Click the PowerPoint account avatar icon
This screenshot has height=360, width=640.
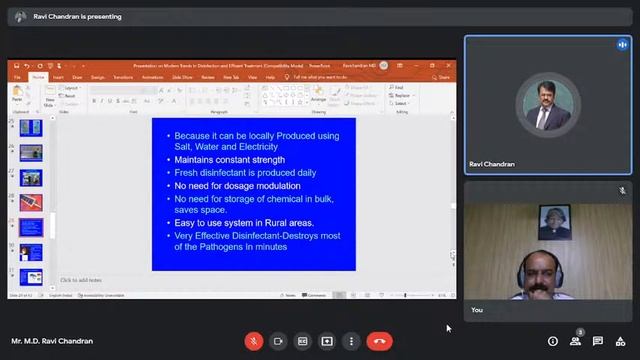coord(384,66)
